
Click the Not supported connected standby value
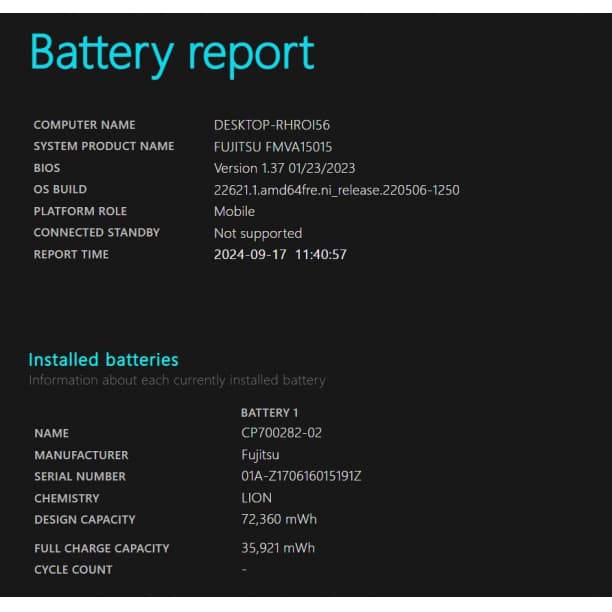coord(257,233)
